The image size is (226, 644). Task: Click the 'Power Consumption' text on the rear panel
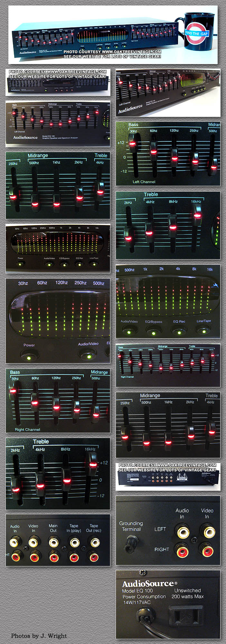click(144, 596)
